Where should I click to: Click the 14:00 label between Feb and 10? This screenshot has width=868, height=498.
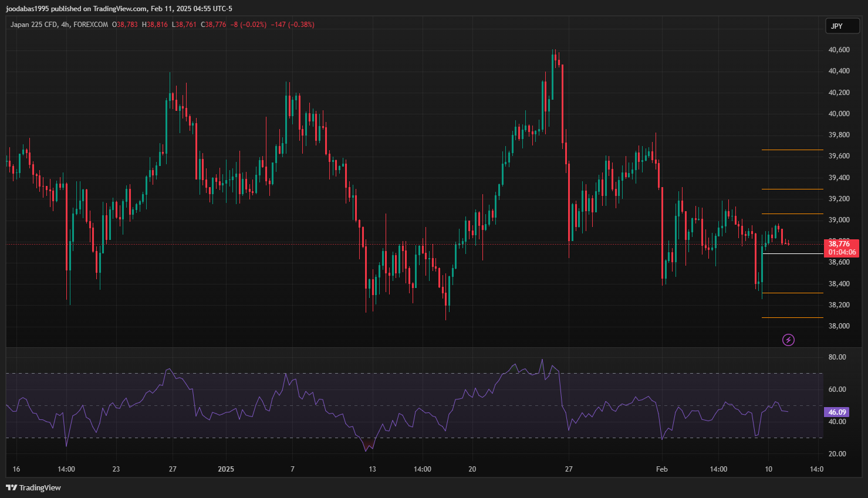(x=718, y=469)
